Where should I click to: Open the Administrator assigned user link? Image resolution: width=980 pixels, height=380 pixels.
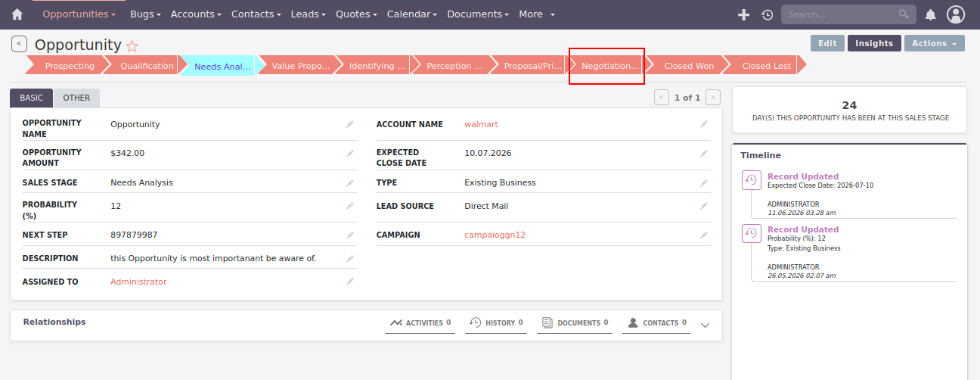138,282
